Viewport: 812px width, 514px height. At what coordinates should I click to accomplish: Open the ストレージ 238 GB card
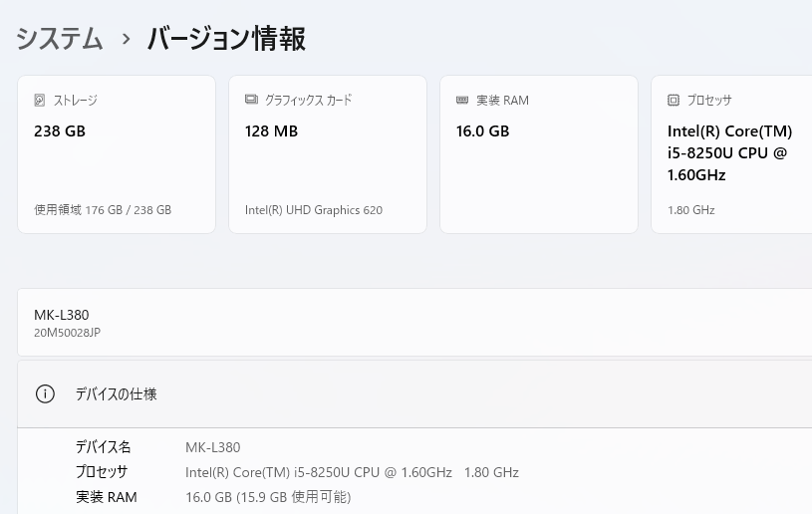point(117,154)
